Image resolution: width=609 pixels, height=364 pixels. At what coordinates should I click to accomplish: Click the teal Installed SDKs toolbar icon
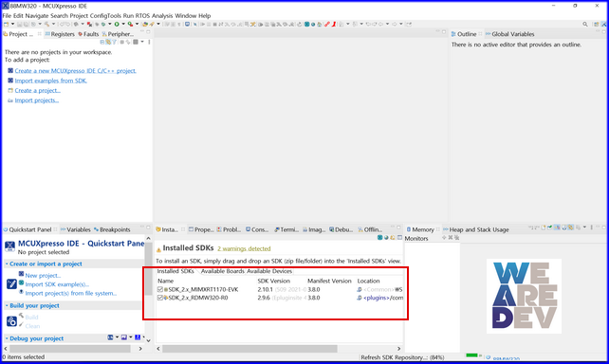click(379, 238)
